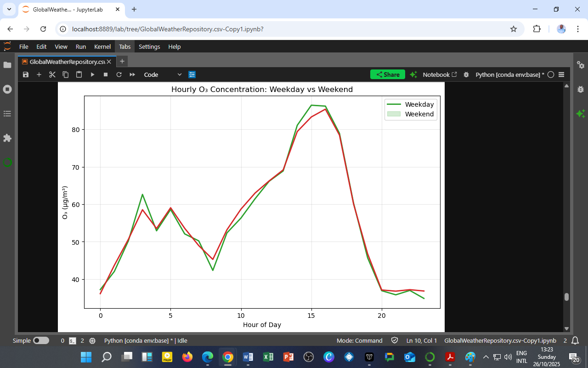Restart kernel and run all cells
588x368 pixels.
tap(132, 75)
